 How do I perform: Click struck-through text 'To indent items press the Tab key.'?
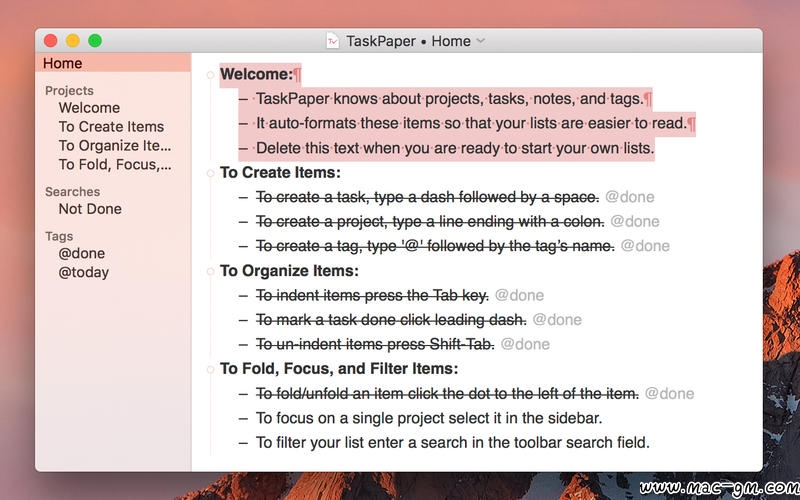(372, 295)
